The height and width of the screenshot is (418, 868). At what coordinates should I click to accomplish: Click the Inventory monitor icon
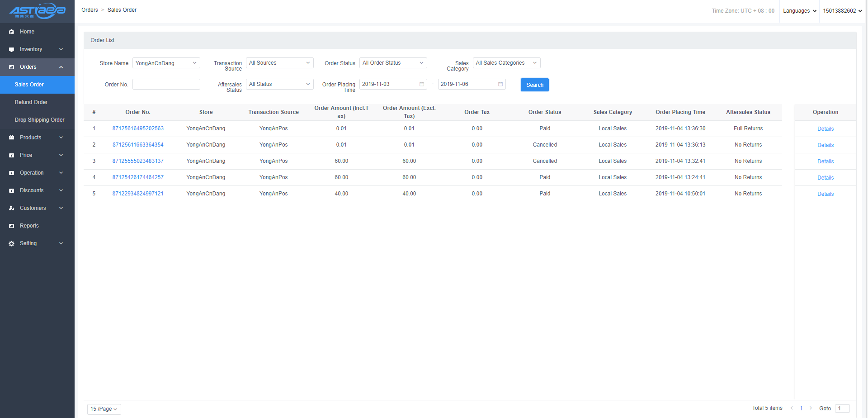coord(12,49)
